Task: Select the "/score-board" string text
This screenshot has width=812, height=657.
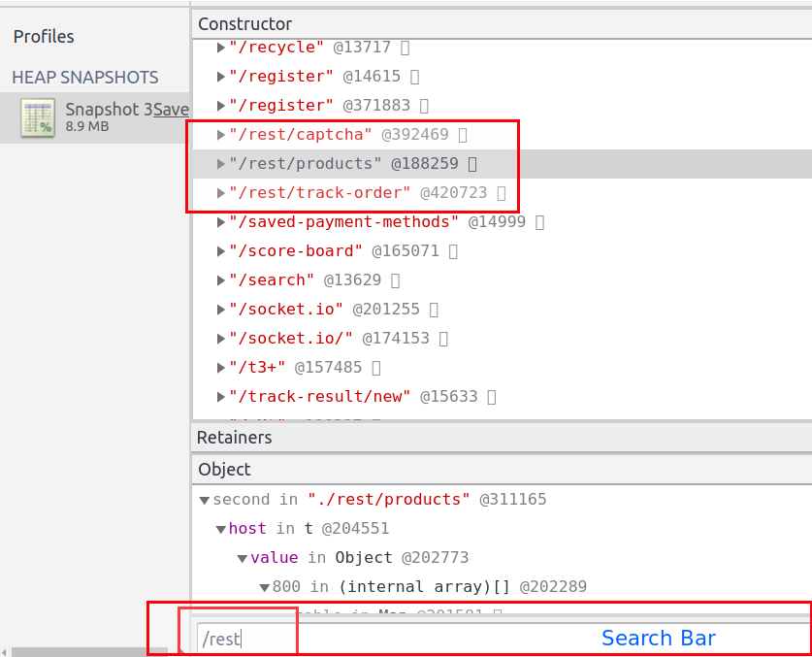Action: 296,251
